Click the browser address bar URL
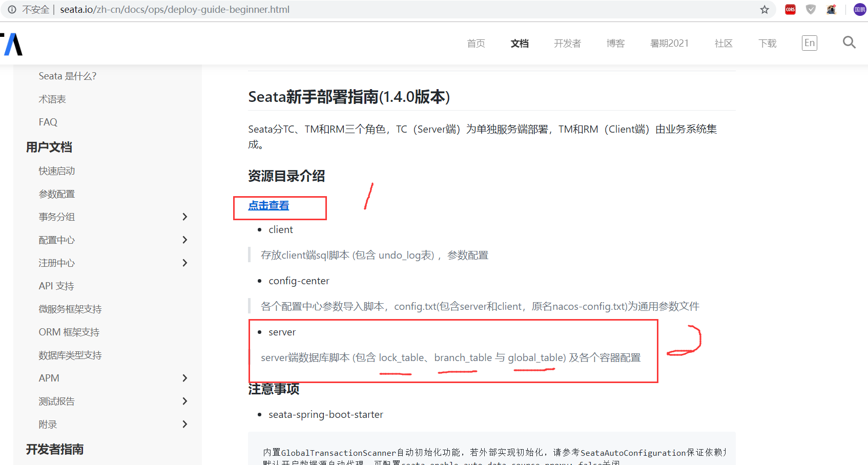This screenshot has width=868, height=465. click(175, 10)
